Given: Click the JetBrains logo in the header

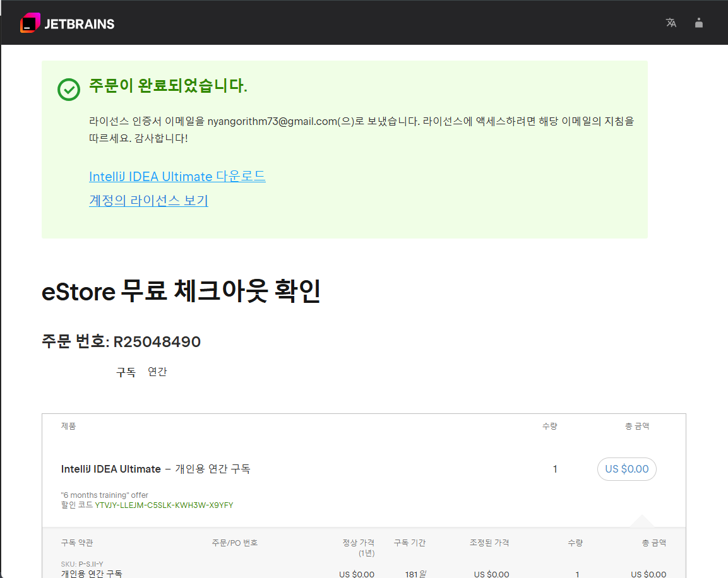Looking at the screenshot, I should click(x=68, y=23).
